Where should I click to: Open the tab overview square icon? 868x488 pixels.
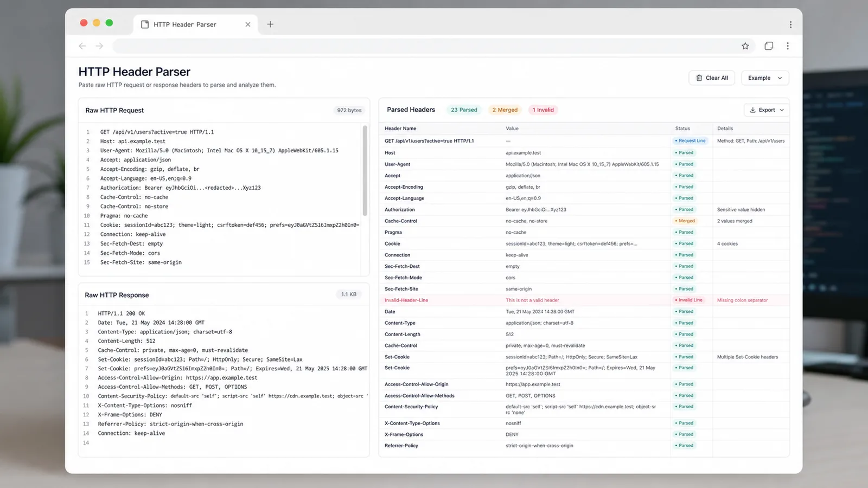(x=769, y=46)
